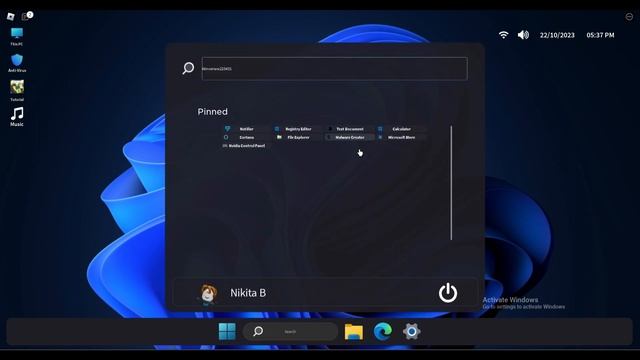Open the Notifier pinned app

[x=246, y=129]
